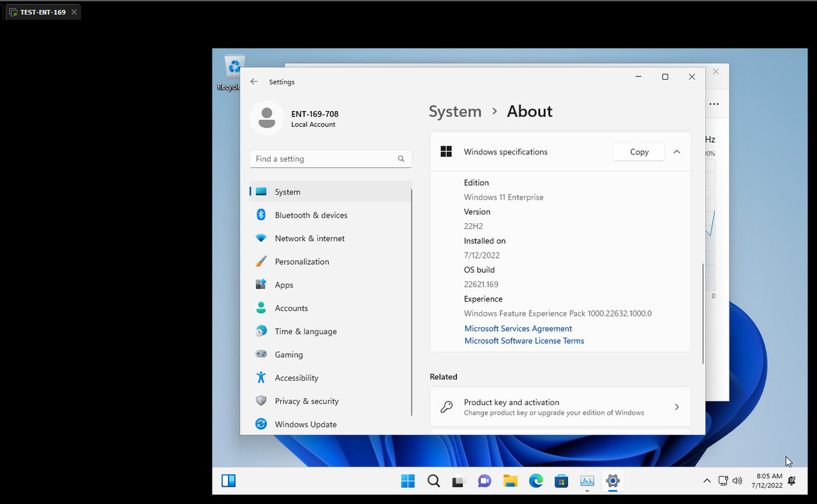Click the sidebar navigation scrollbar
This screenshot has height=504, width=817.
[412, 303]
